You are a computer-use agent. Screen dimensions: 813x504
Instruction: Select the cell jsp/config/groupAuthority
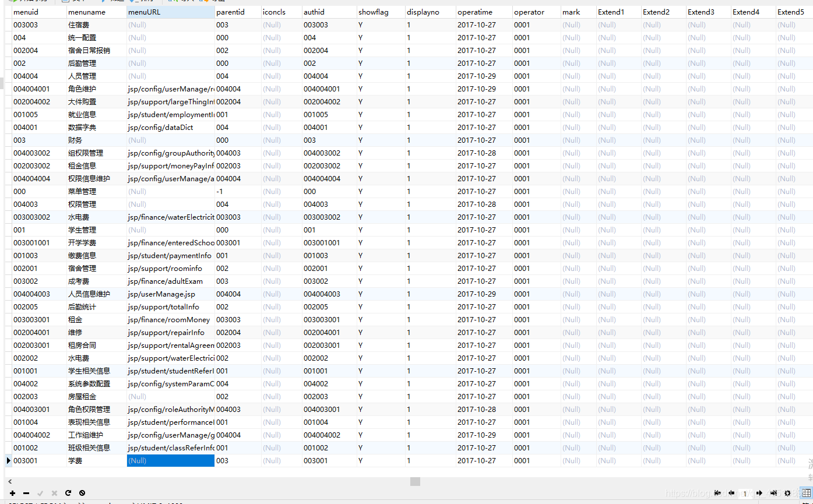tap(170, 153)
